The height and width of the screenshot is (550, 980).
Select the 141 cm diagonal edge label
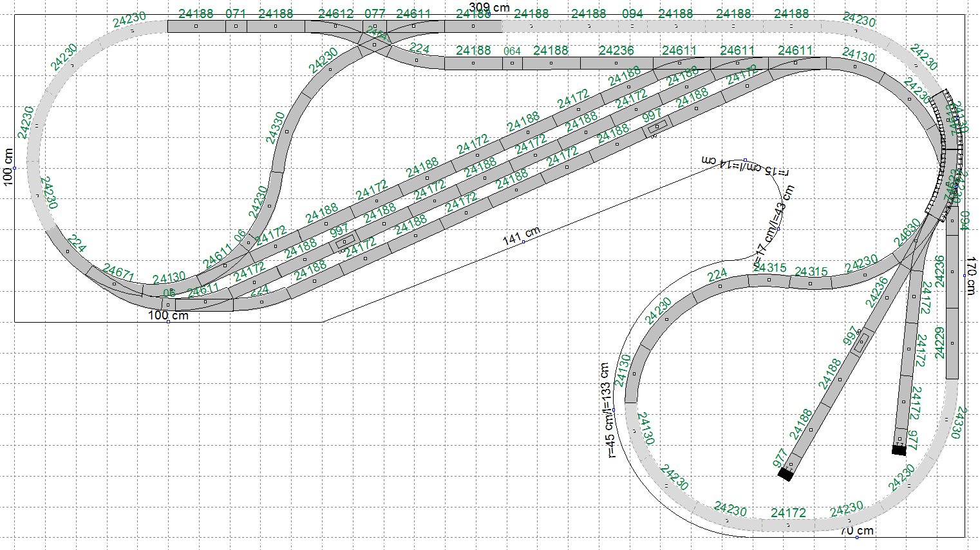click(522, 236)
